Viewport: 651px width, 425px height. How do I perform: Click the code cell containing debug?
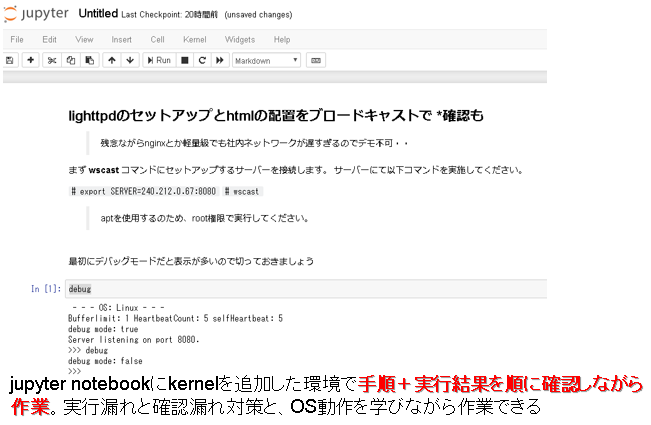pos(306,289)
